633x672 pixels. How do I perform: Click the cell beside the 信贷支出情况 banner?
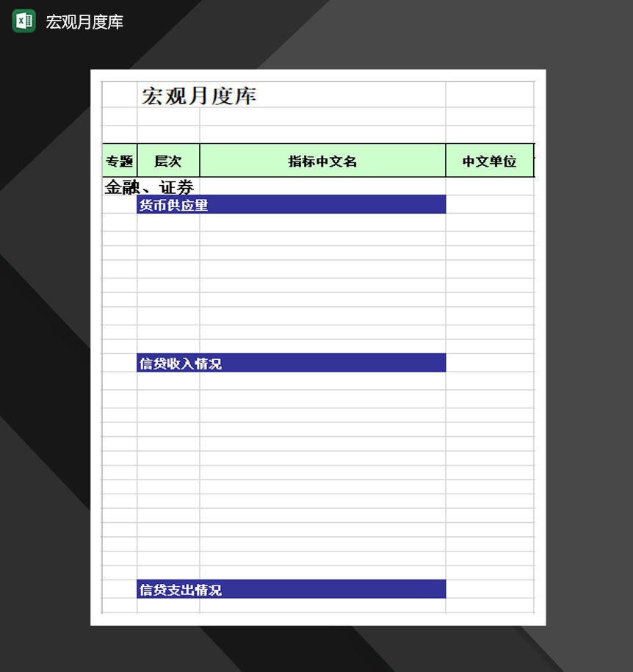[x=489, y=588]
